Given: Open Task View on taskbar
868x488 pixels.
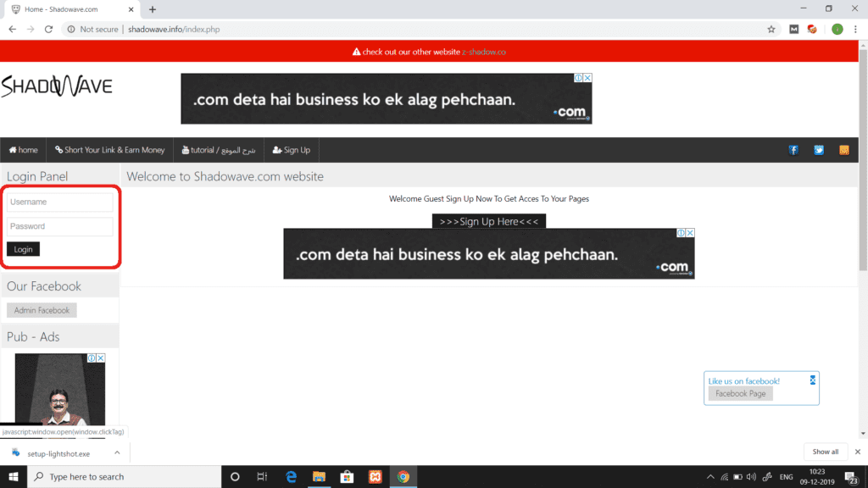Looking at the screenshot, I should point(263,476).
